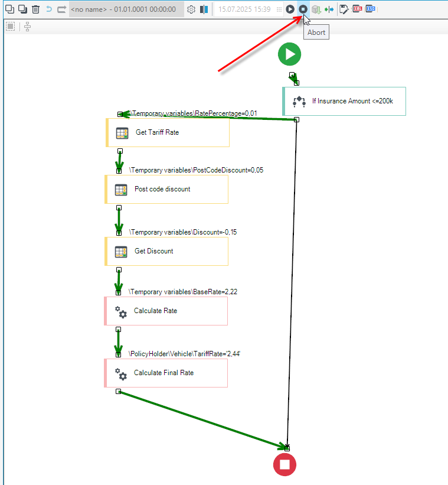448x485 pixels.
Task: Click the save document with pencil icon
Action: click(x=344, y=9)
